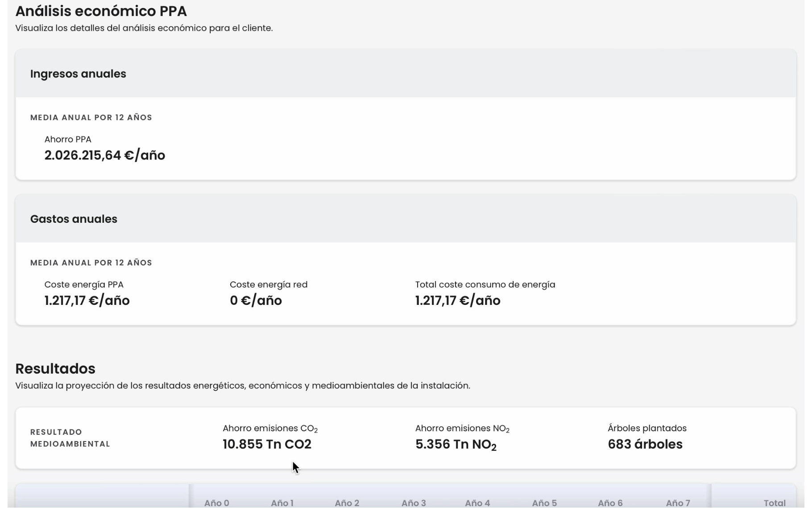Click 'Total coste consumo de energía' label
Screen dimensions: 812x508
[x=485, y=284]
